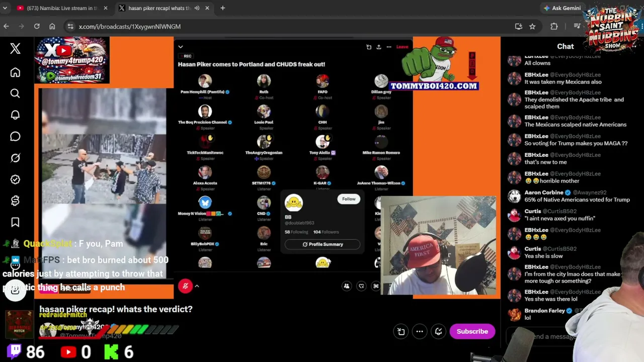This screenshot has width=644, height=362.
Task: Follow the BB profile
Action: [x=349, y=199]
